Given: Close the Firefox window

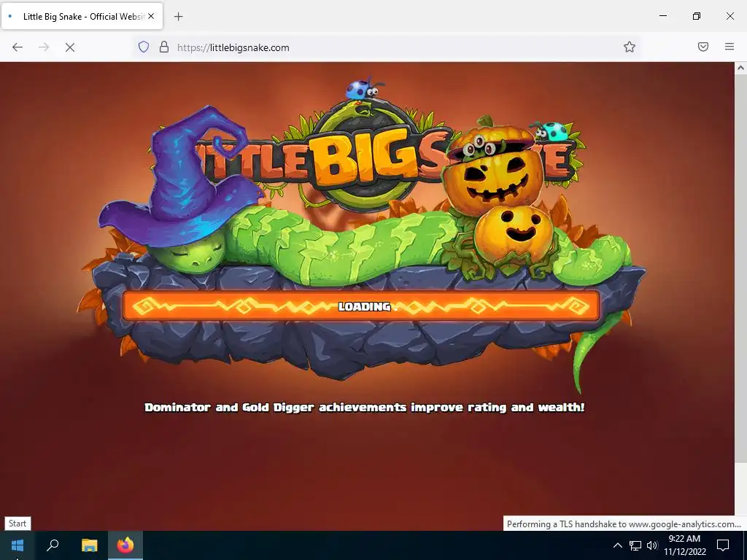Looking at the screenshot, I should click(x=729, y=16).
